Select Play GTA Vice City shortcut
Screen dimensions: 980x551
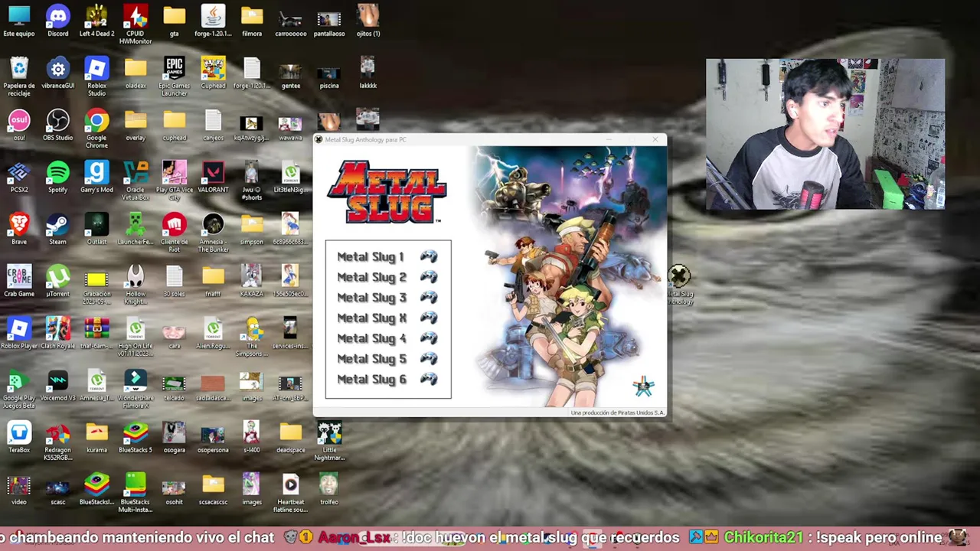point(175,181)
